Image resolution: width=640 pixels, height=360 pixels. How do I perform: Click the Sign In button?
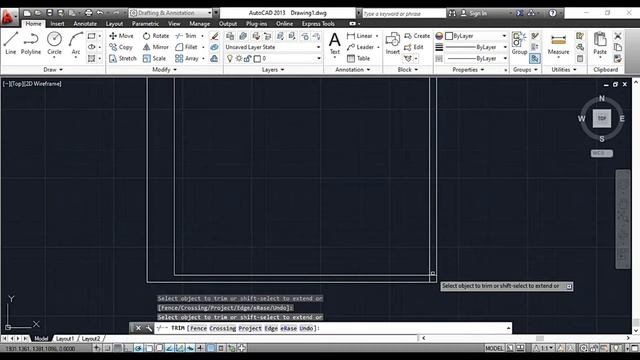tap(473, 13)
